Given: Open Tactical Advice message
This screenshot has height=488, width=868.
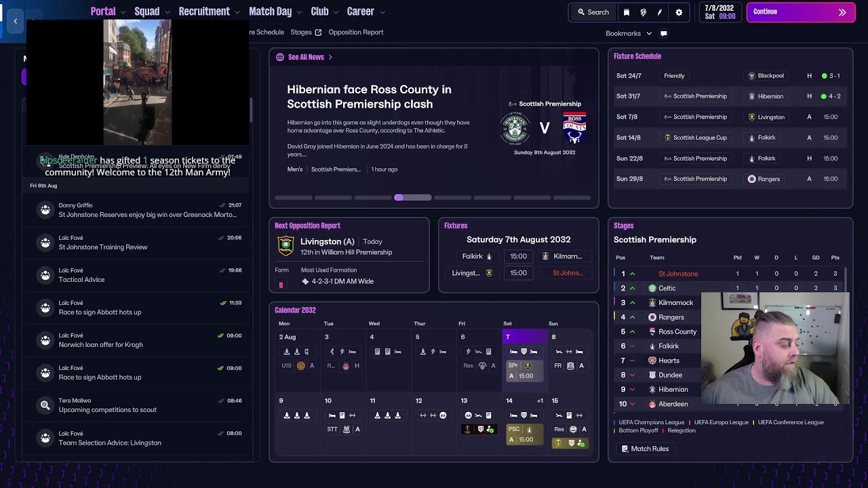Looking at the screenshot, I should pyautogui.click(x=137, y=275).
